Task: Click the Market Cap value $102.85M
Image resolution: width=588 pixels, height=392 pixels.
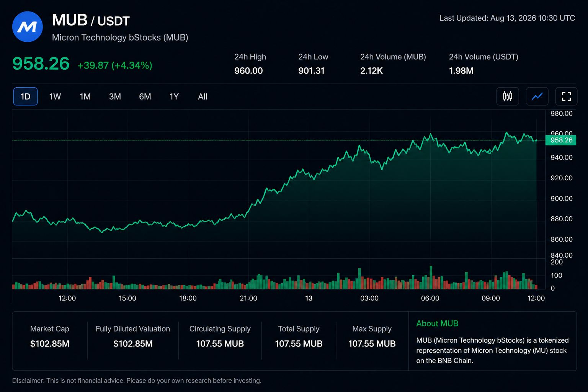Action: (50, 344)
